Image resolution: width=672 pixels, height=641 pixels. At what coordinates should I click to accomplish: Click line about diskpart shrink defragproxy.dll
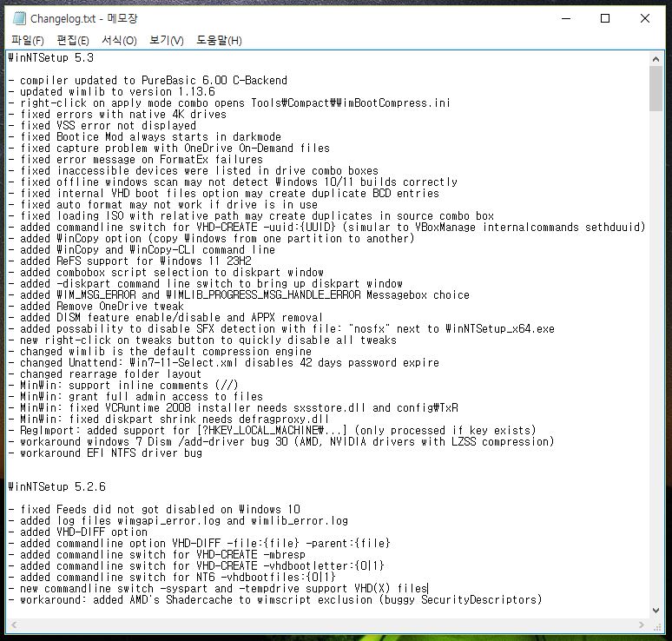pos(168,419)
